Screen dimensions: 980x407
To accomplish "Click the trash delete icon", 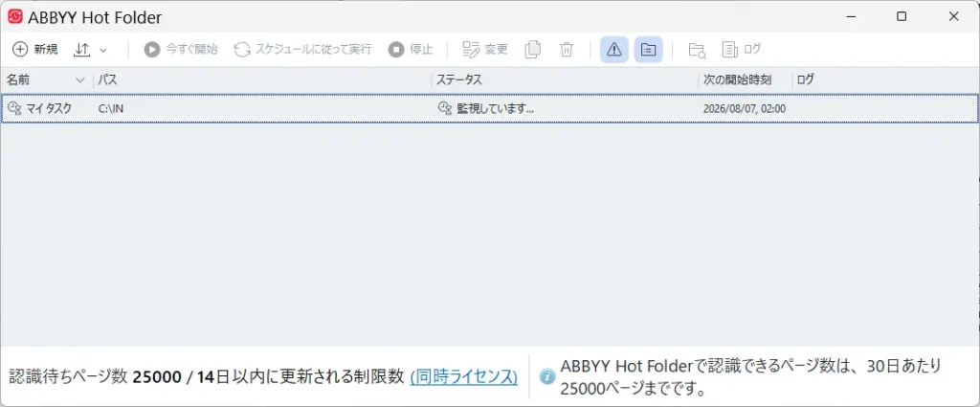I will (567, 50).
